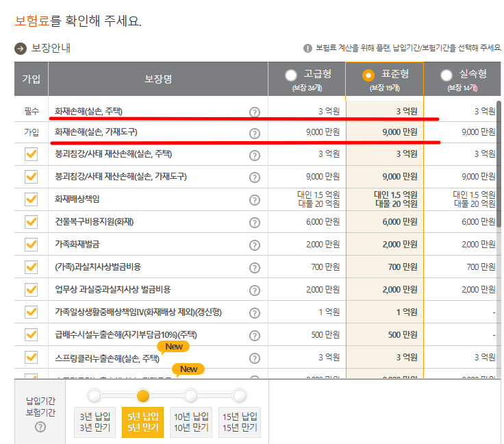The width and height of the screenshot is (504, 444).
Task: Click the exclamation notice icon
Action: coord(307,48)
